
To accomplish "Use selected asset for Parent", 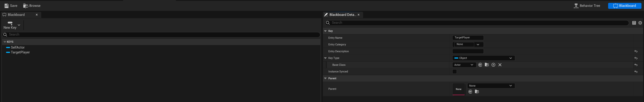I will 470,92.
